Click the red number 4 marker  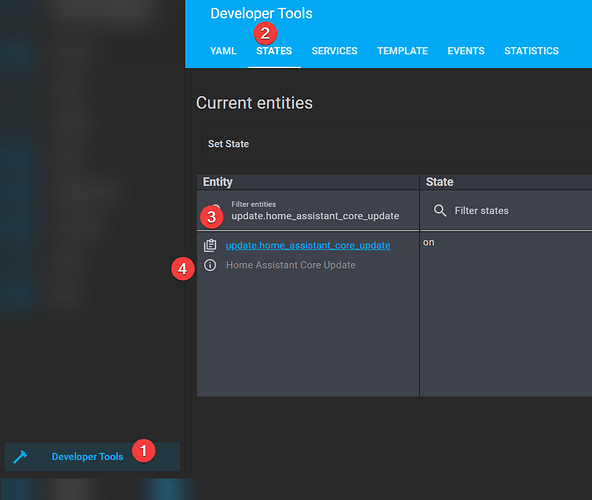point(183,269)
